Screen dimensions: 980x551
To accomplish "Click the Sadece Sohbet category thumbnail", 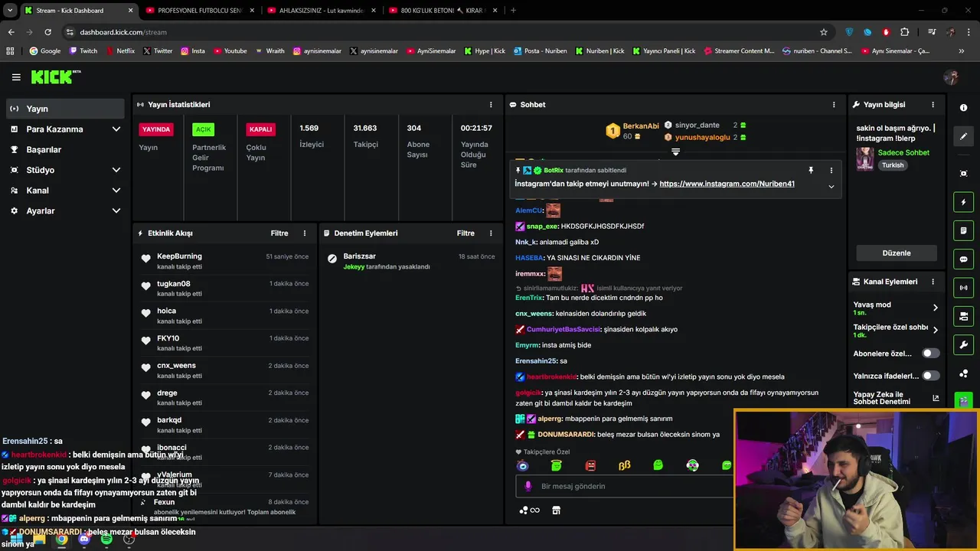I will [x=865, y=158].
